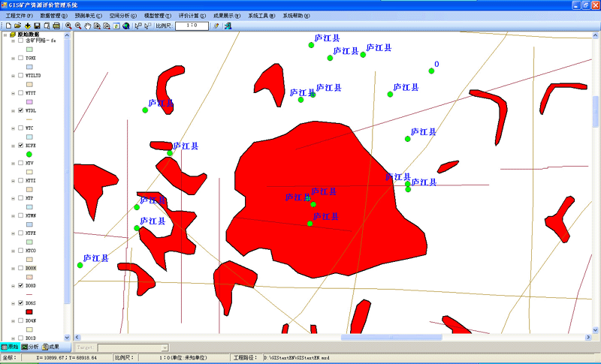Screen dimensions: 601x364
Task: Click the Save disk toolbar icon
Action: [x=37, y=26]
